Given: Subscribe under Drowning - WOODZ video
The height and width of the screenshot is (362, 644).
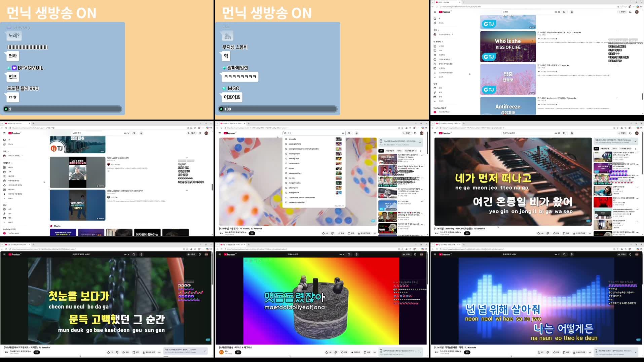Looking at the screenshot, I should click(467, 233).
